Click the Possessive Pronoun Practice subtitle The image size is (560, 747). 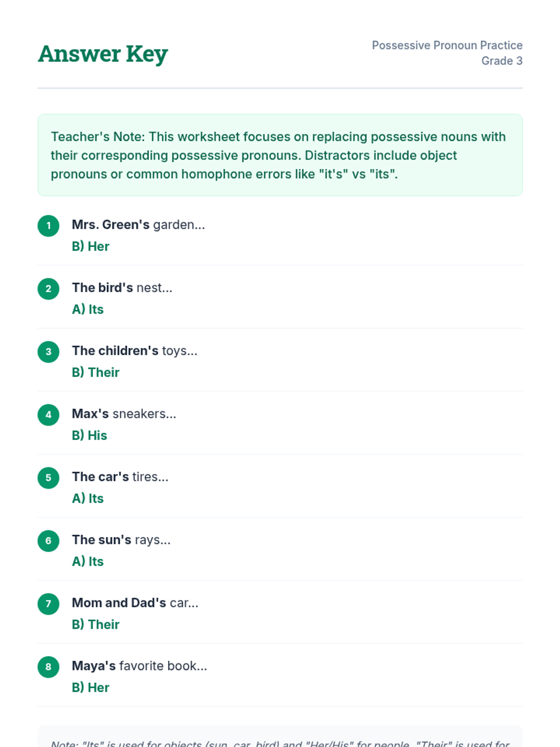click(447, 45)
